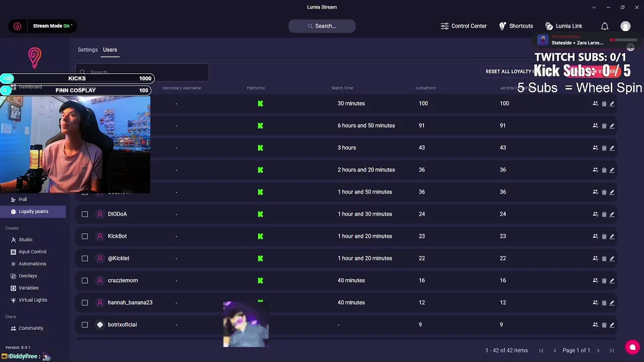Image resolution: width=644 pixels, height=362 pixels.
Task: Delete the user with 91 lumiaPoints
Action: click(x=604, y=126)
